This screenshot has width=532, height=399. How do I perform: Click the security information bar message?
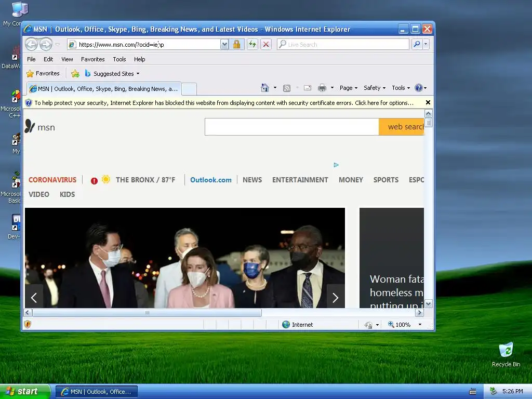click(x=223, y=103)
